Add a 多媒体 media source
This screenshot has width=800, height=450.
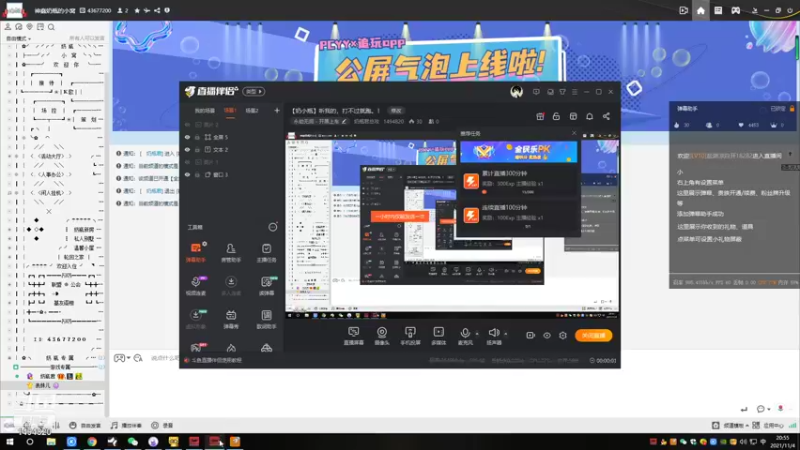pos(438,336)
